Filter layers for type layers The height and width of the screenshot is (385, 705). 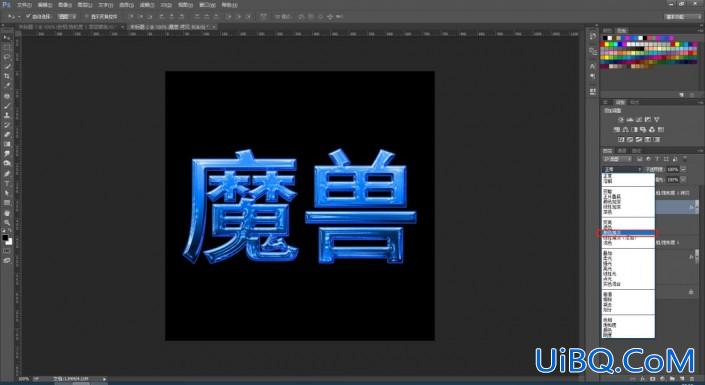[657, 159]
